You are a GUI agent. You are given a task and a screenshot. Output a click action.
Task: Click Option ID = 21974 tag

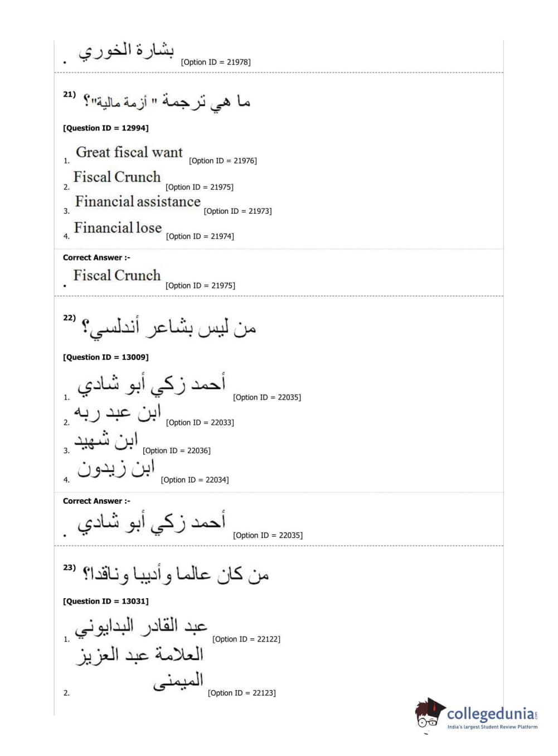pyautogui.click(x=200, y=236)
